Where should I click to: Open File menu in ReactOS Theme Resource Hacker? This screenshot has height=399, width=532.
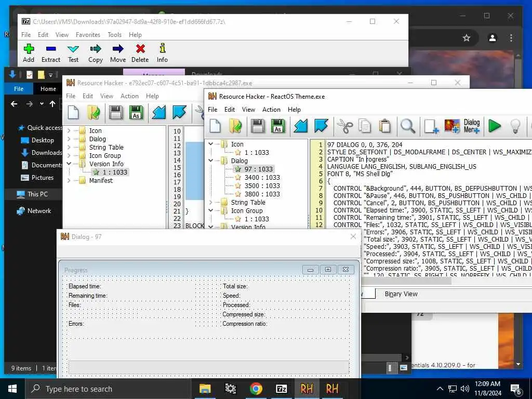click(x=212, y=109)
